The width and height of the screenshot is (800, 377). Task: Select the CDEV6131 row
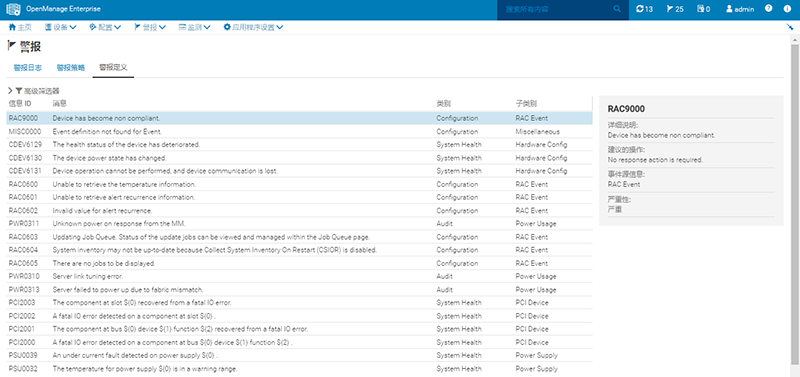pyautogui.click(x=299, y=171)
